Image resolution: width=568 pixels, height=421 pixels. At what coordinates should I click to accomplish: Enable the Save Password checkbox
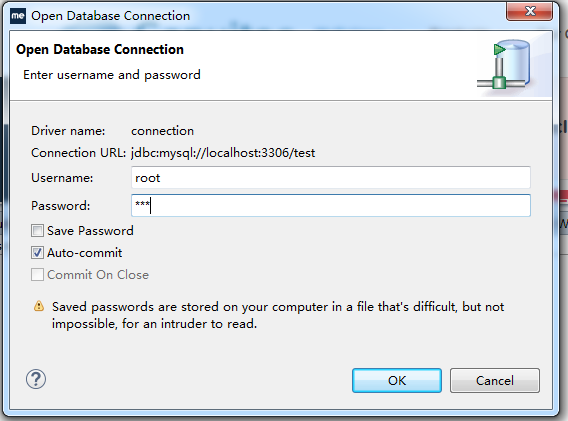tap(37, 231)
